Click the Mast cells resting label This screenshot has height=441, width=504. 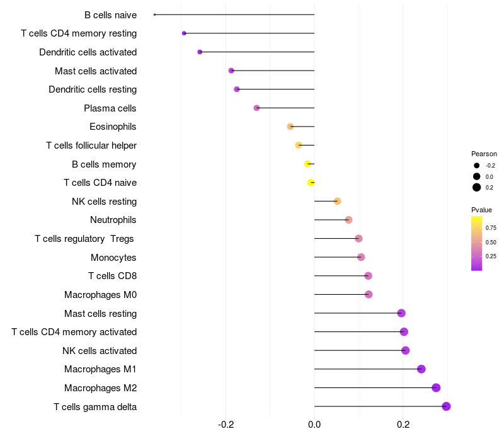click(100, 313)
